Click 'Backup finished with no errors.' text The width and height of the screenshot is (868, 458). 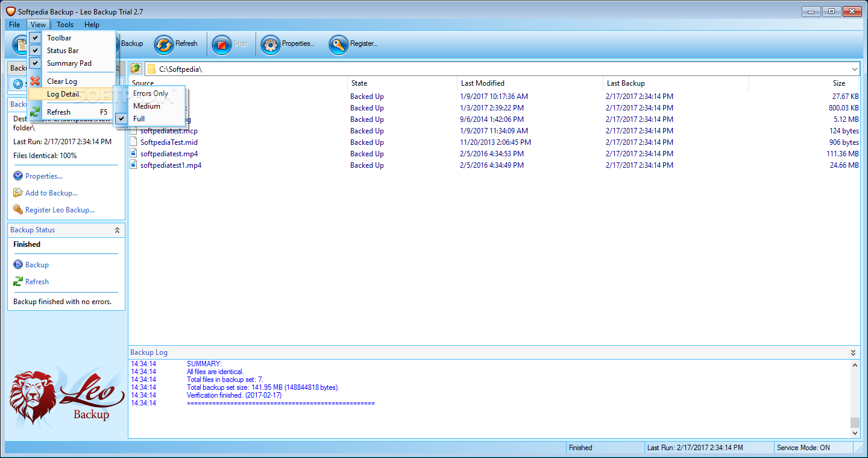pos(62,302)
